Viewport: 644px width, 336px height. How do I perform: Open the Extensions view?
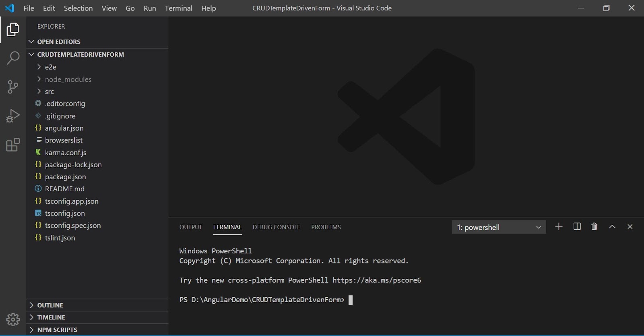pos(13,145)
